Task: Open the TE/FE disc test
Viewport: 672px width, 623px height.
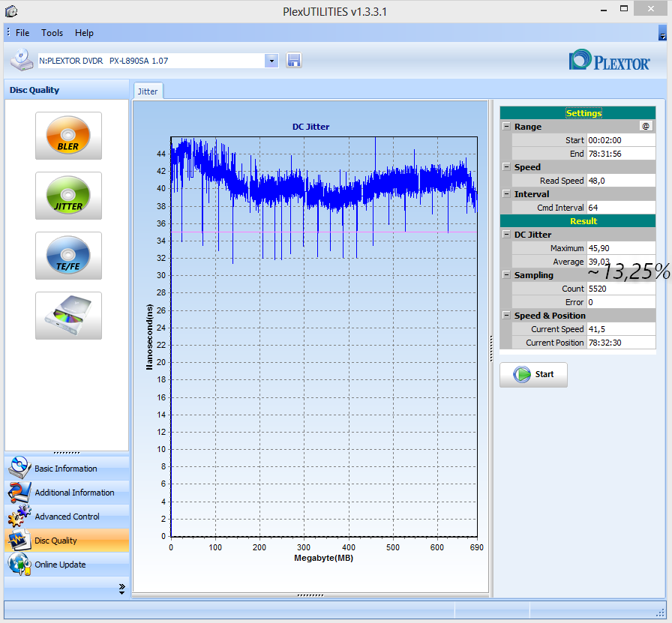Action: (x=68, y=256)
